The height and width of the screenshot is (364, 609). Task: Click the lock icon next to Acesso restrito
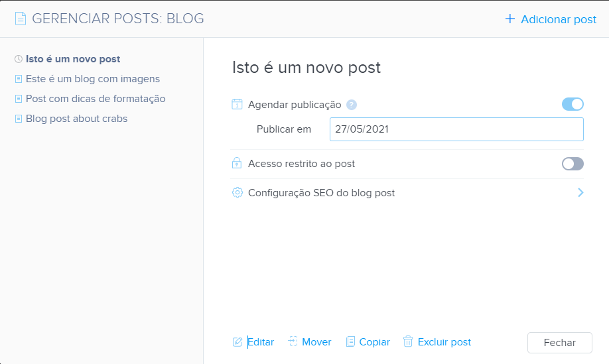pyautogui.click(x=237, y=163)
